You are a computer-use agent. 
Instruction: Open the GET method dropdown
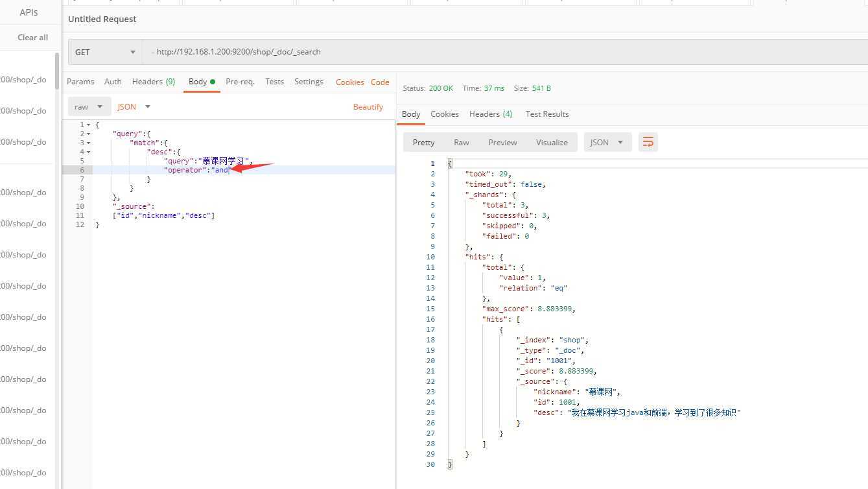pyautogui.click(x=106, y=52)
